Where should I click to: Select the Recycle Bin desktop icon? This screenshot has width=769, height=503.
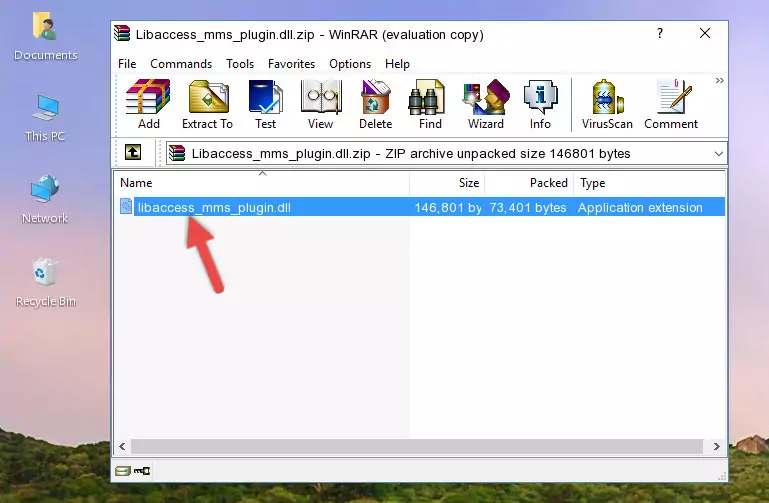tap(45, 283)
